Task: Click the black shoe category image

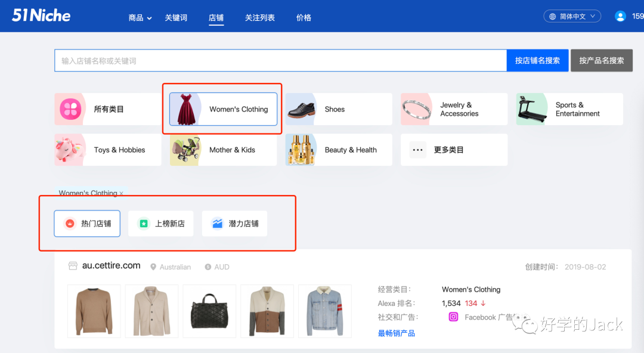Action: pyautogui.click(x=302, y=110)
